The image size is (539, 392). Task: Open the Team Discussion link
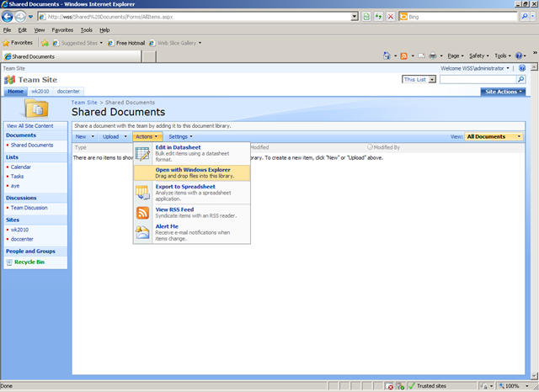coord(29,208)
